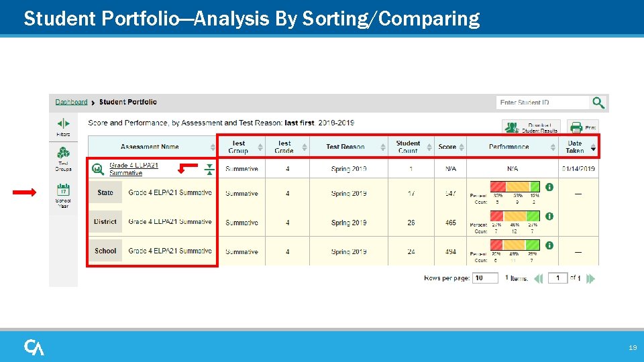Click info icon in State row
Viewport: 644px width, 362px height.
549,187
